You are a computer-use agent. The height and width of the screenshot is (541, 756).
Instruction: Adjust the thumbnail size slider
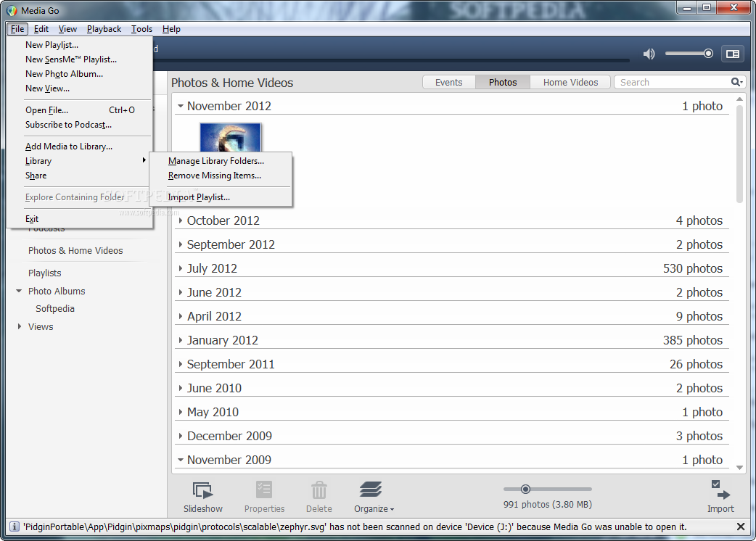547,489
